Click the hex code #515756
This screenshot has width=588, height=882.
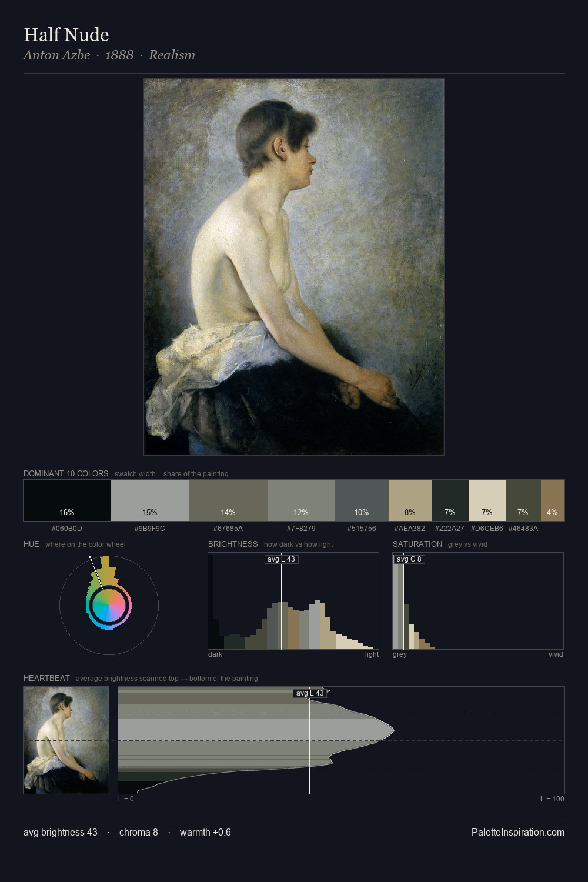pos(362,529)
